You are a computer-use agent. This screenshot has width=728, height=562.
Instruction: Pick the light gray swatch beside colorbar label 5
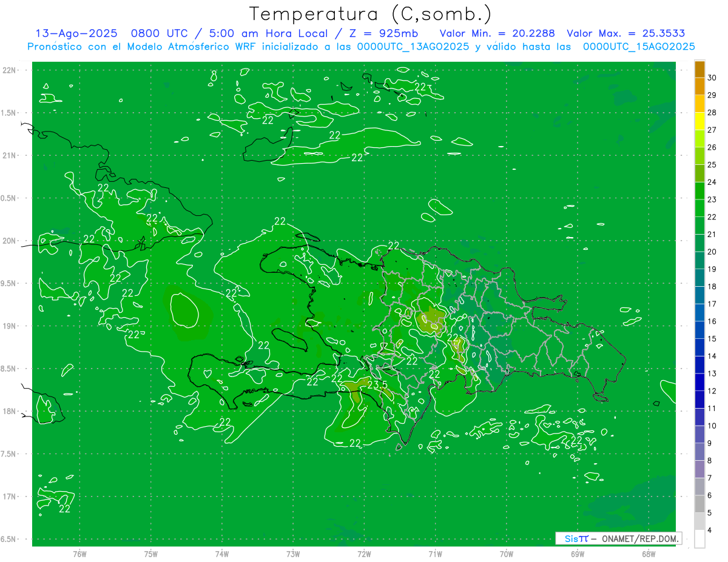pyautogui.click(x=699, y=521)
